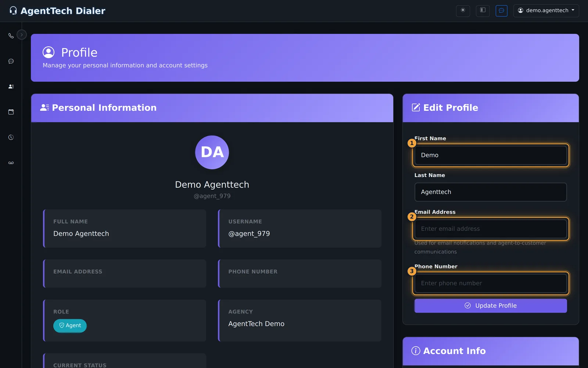Click the DA avatar circle
Viewport: 588px width, 368px height.
212,152
